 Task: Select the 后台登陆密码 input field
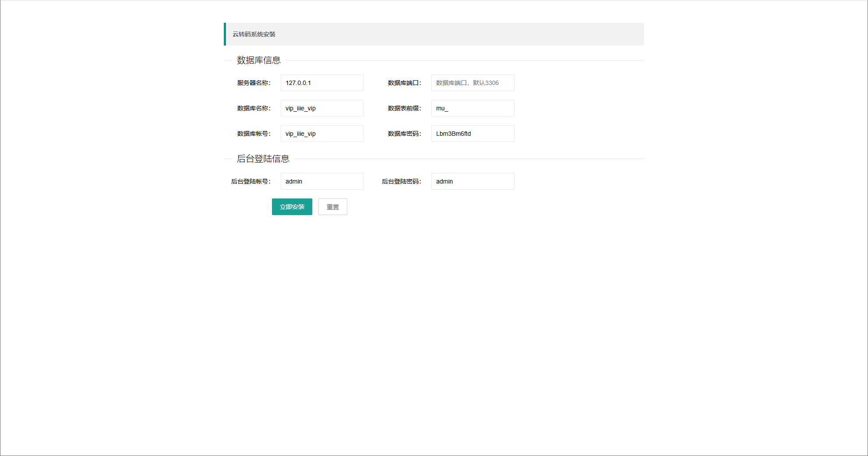click(473, 181)
